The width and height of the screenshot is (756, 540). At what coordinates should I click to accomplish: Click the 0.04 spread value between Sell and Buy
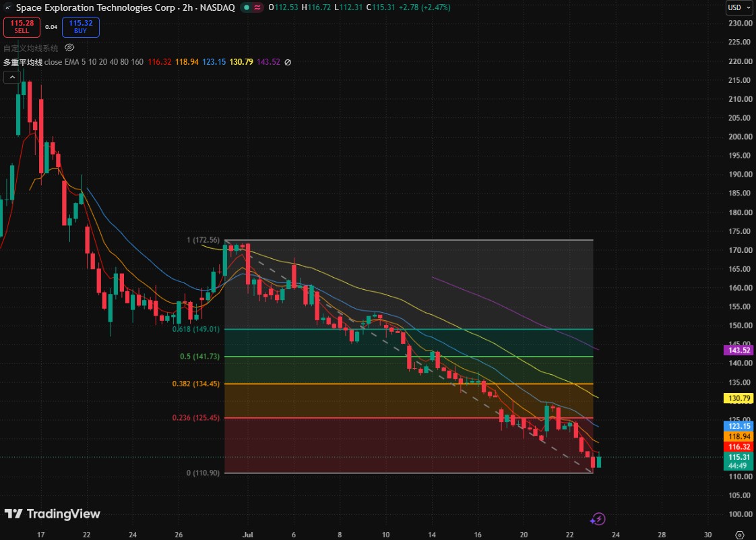(x=51, y=27)
